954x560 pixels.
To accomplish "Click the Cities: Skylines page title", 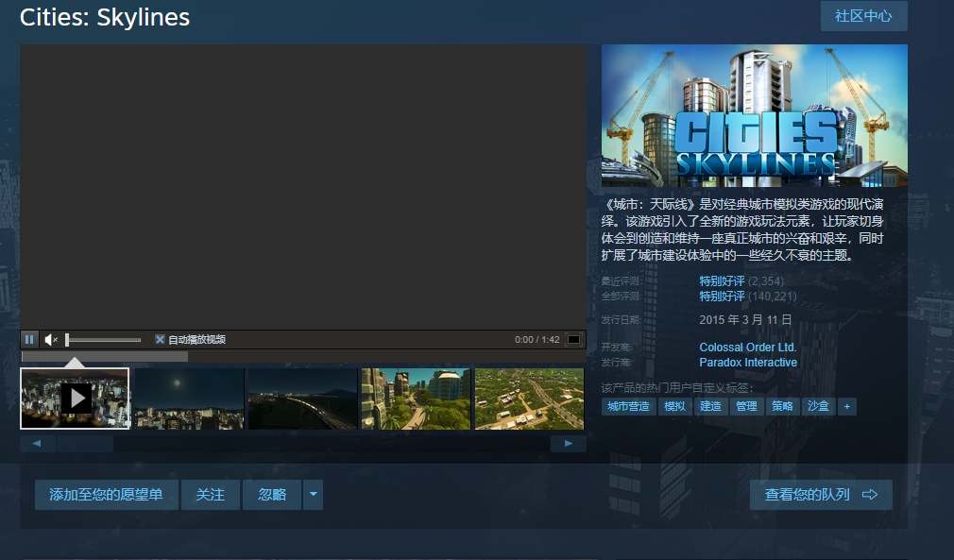I will [105, 17].
